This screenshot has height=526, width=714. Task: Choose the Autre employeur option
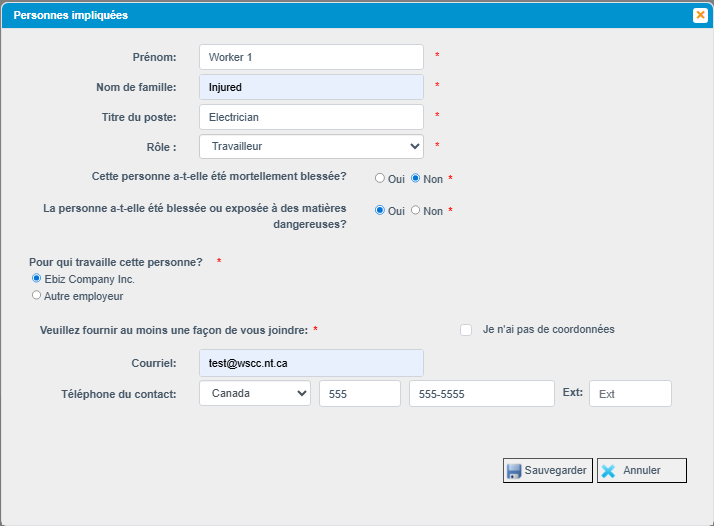click(x=36, y=296)
